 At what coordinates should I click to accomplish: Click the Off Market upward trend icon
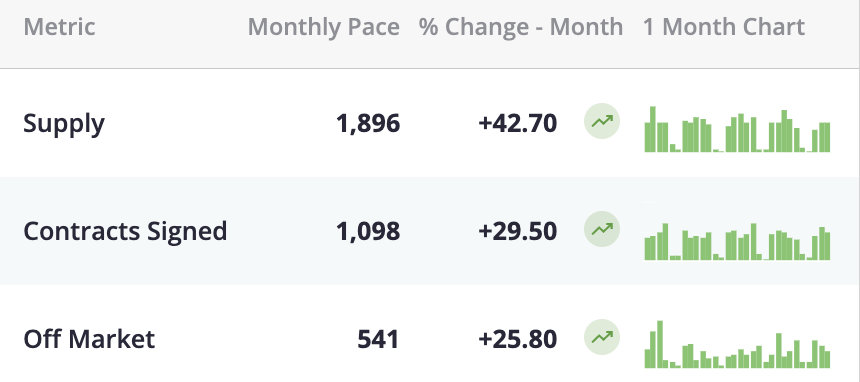(x=602, y=337)
